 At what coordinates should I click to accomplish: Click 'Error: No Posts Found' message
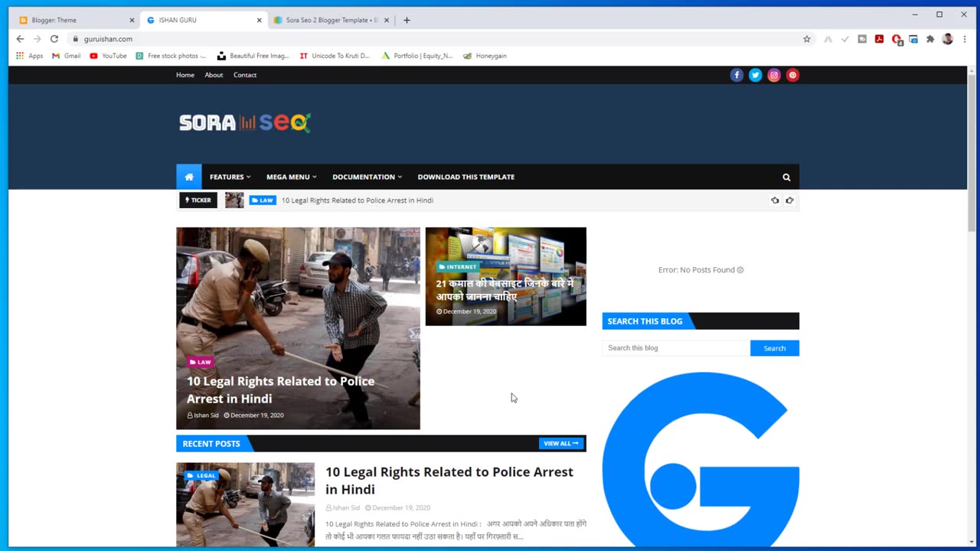tap(701, 270)
